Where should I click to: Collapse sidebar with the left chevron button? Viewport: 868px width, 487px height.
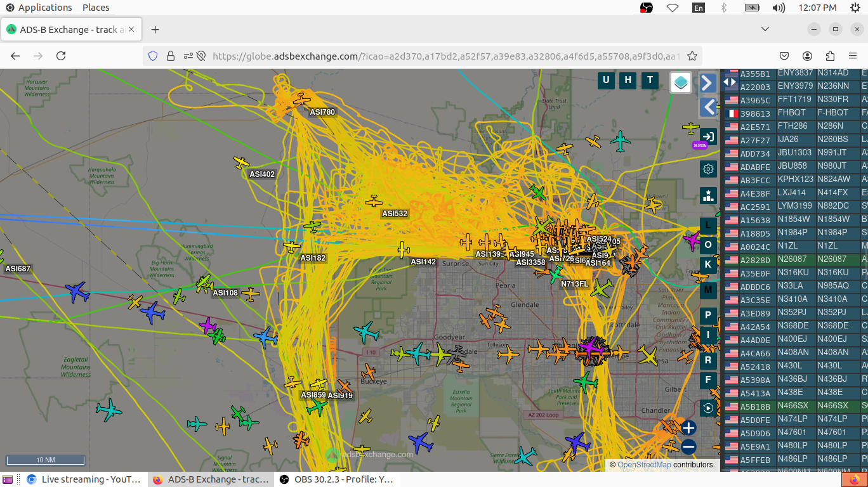tap(708, 107)
